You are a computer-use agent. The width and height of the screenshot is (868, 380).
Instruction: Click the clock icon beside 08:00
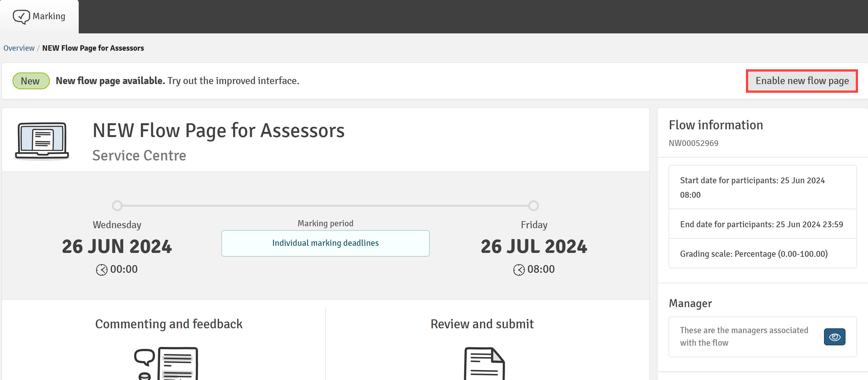[x=518, y=270]
